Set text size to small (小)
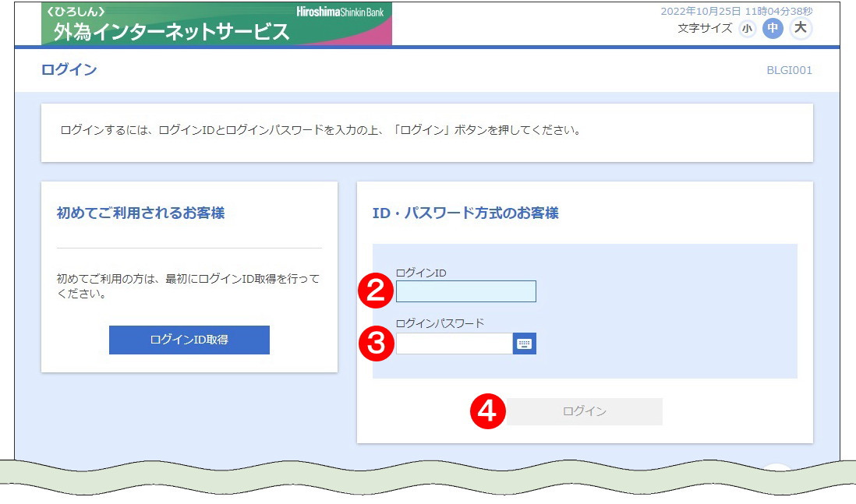This screenshot has height=504, width=856. click(x=748, y=29)
